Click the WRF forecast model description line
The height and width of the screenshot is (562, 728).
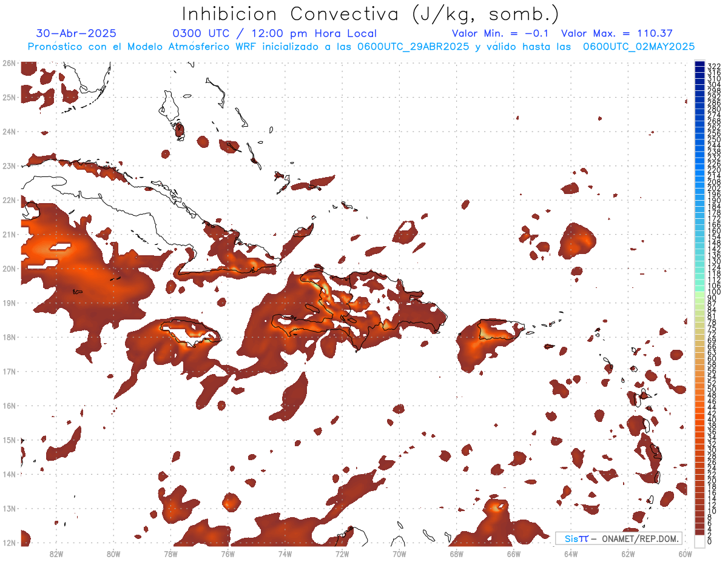point(361,46)
